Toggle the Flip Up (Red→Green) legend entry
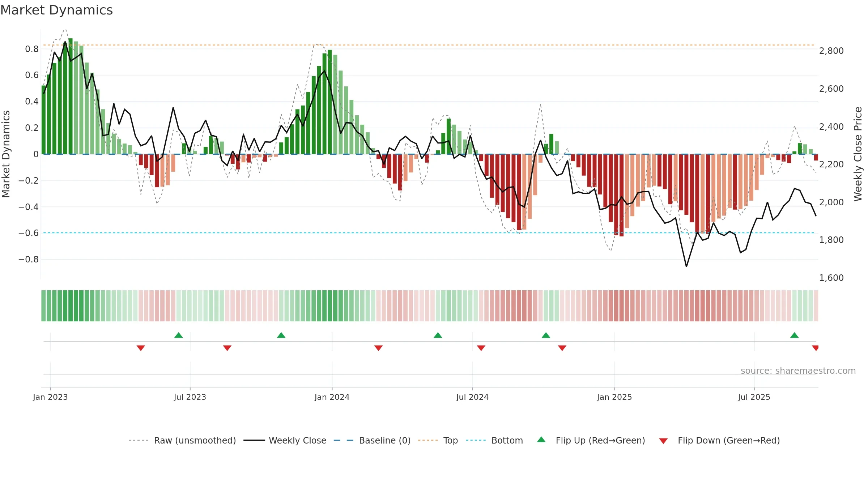 click(x=591, y=441)
